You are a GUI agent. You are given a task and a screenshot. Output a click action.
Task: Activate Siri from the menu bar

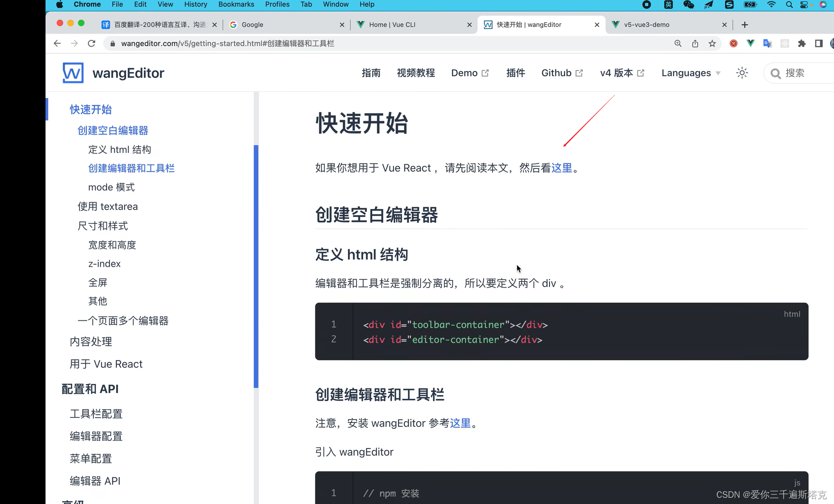[823, 5]
